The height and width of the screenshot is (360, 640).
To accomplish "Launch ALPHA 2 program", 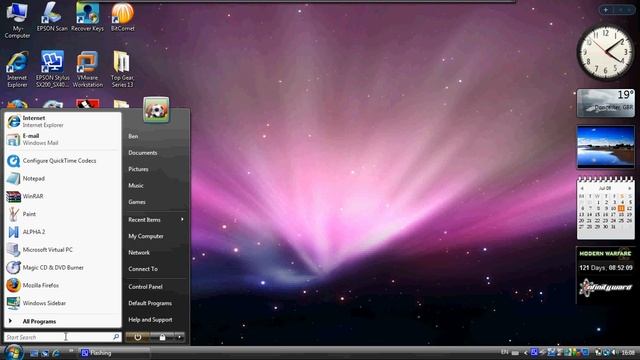I will click(62, 232).
